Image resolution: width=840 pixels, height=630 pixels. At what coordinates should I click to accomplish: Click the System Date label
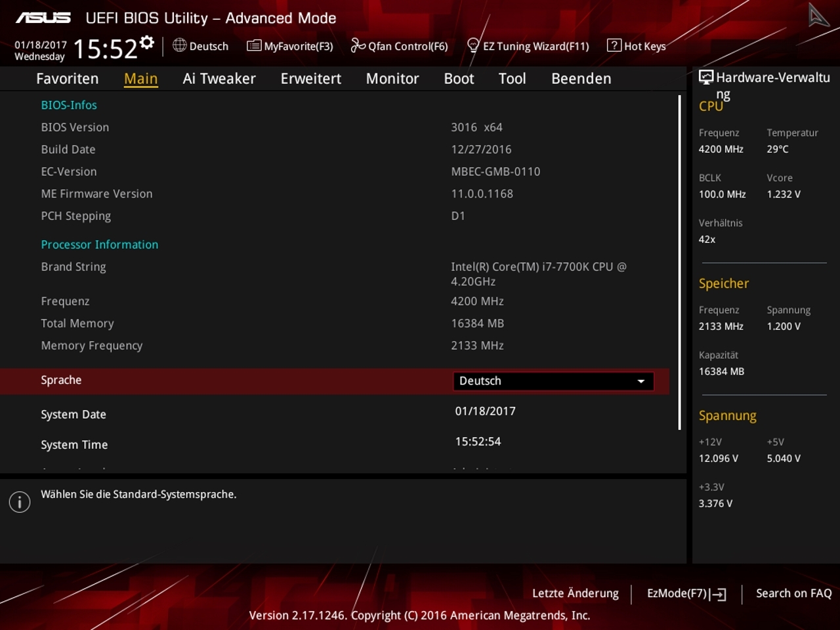click(x=73, y=415)
